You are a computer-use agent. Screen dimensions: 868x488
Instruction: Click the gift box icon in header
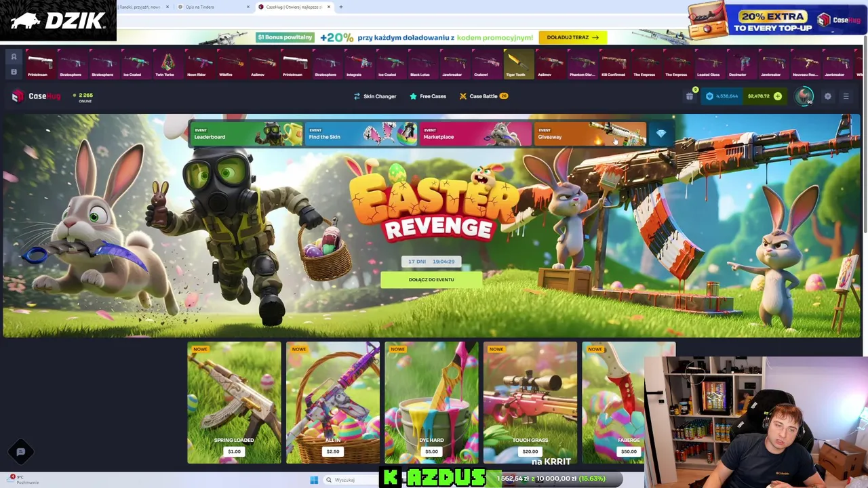pos(690,96)
